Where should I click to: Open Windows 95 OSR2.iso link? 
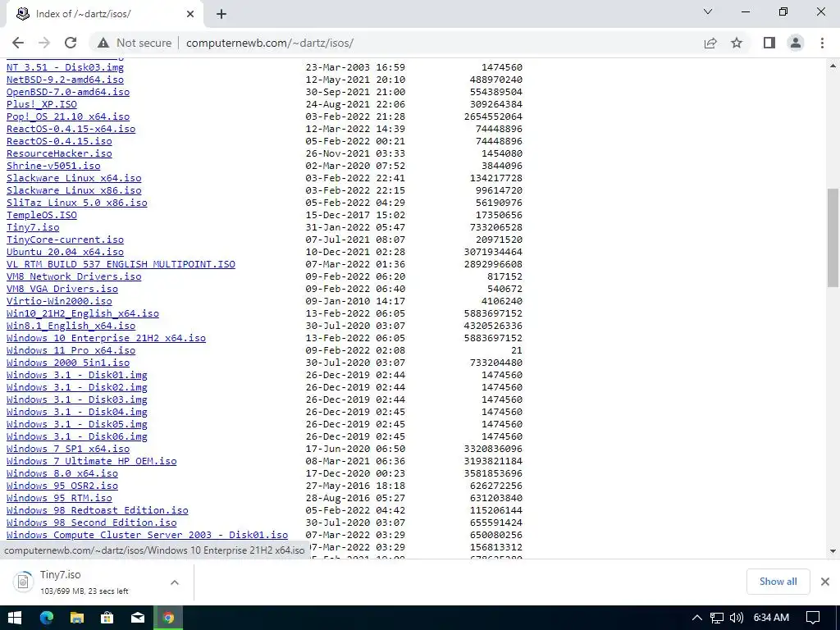[62, 486]
